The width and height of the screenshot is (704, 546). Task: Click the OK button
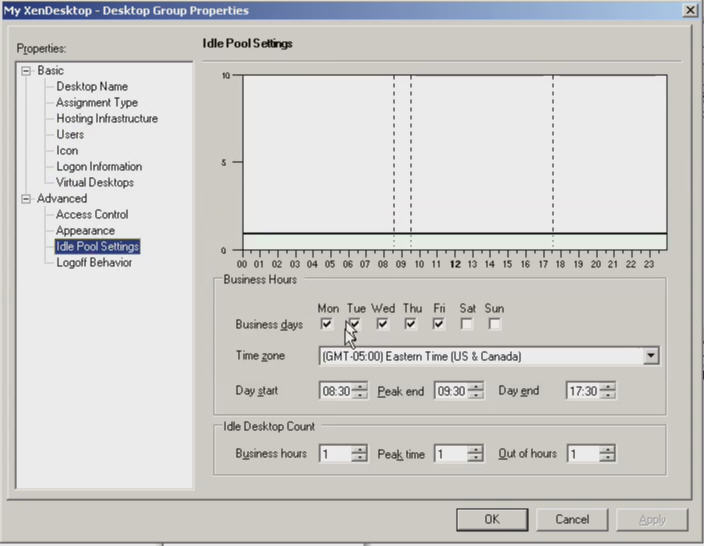(491, 520)
